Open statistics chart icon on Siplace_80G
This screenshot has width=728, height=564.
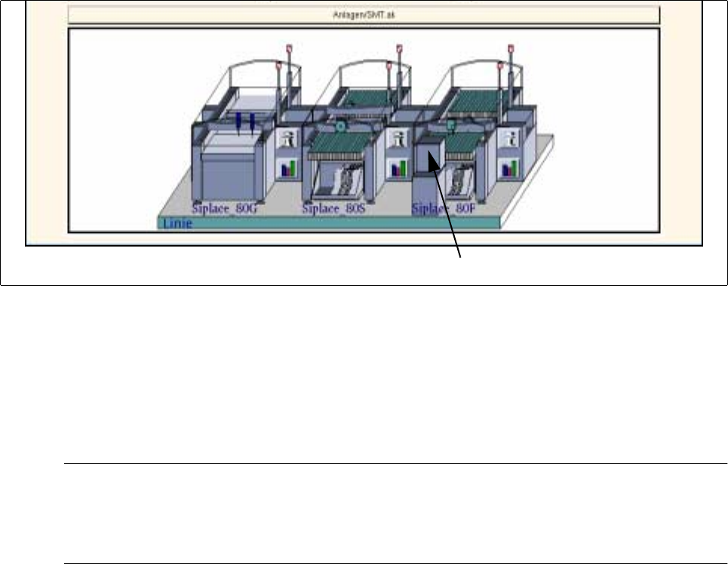coord(288,168)
